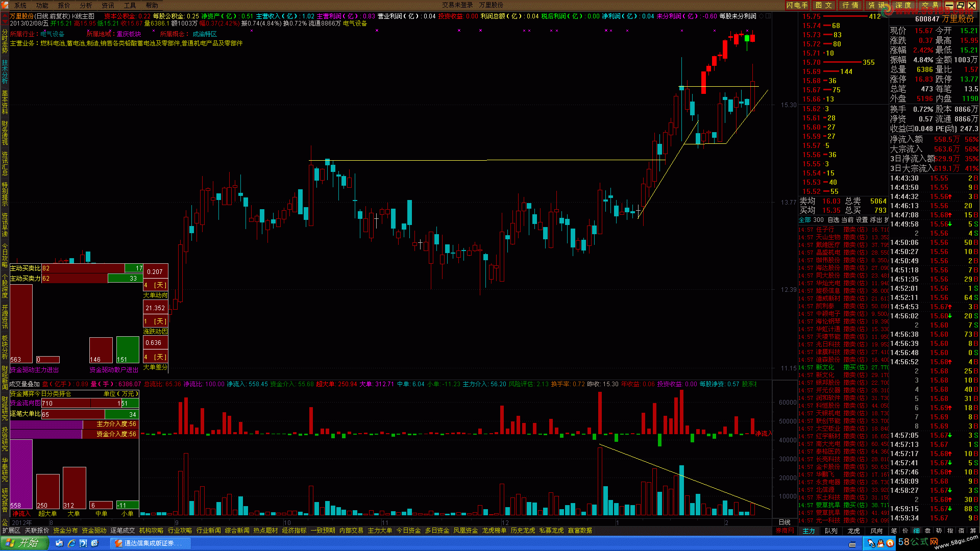Click 600847 万里股份 stock title

[944, 19]
